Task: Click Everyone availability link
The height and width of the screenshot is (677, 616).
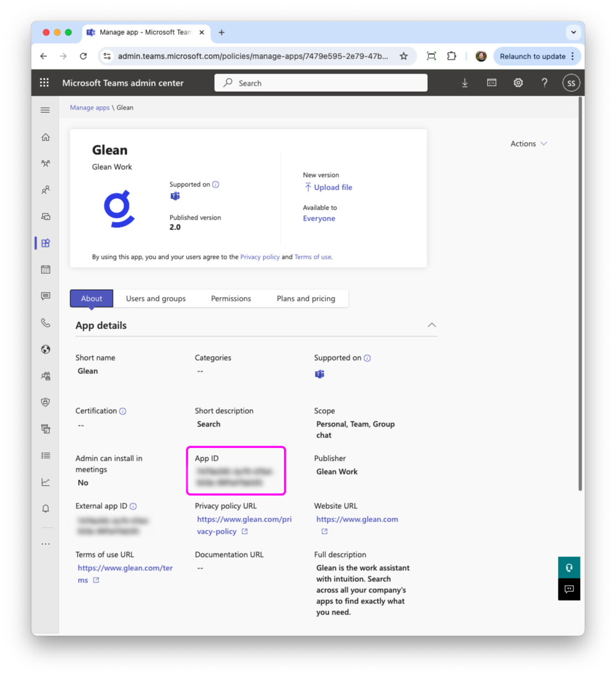Action: click(x=319, y=218)
